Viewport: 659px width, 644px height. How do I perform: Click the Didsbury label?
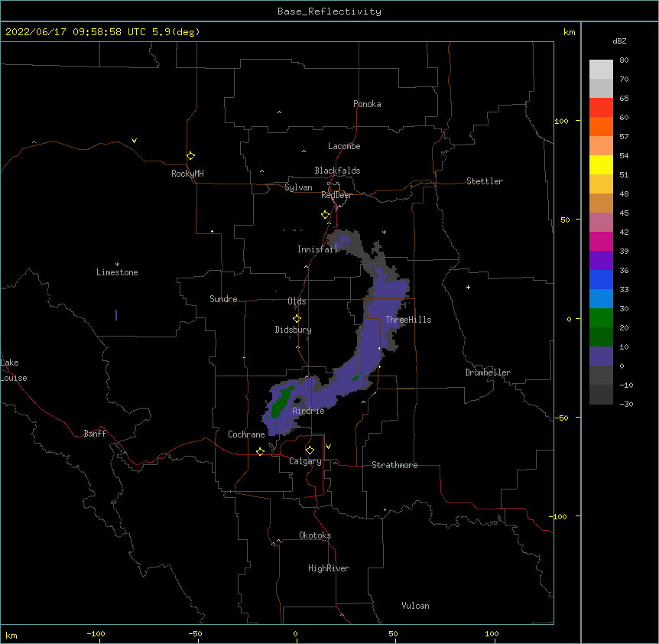[293, 330]
